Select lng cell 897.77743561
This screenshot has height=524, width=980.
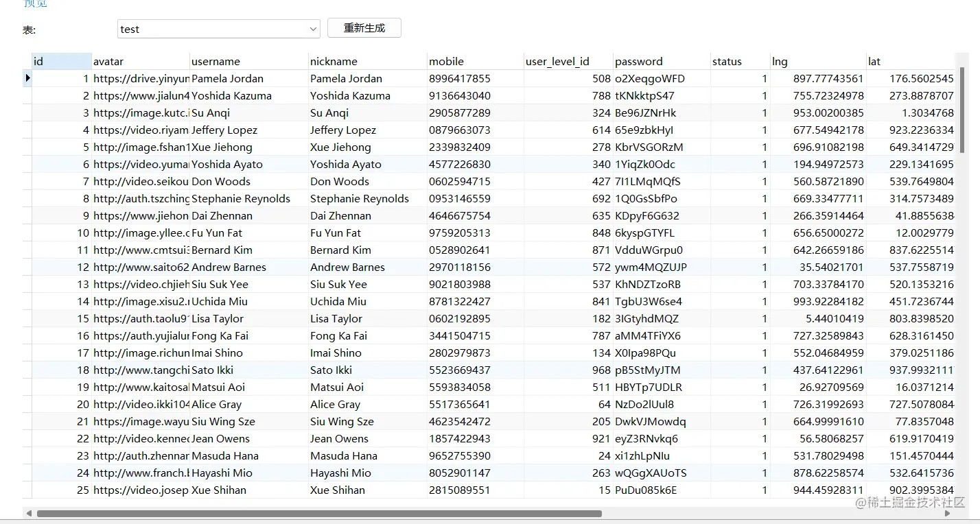[818, 78]
